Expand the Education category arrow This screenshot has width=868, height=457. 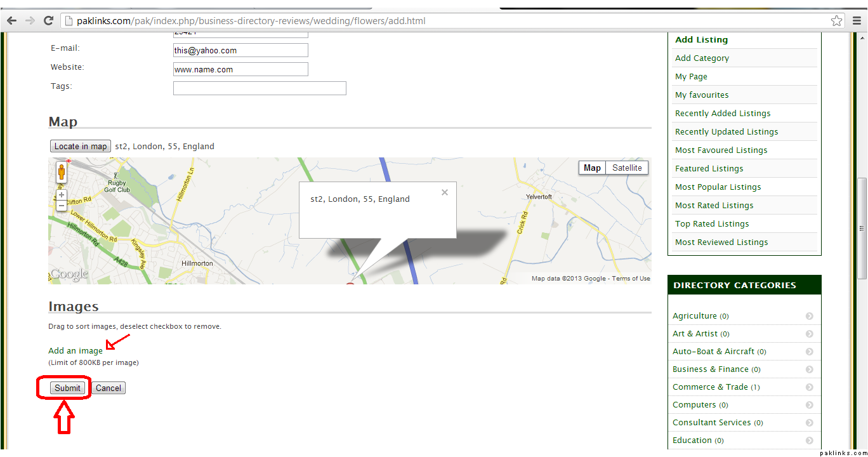tap(810, 440)
